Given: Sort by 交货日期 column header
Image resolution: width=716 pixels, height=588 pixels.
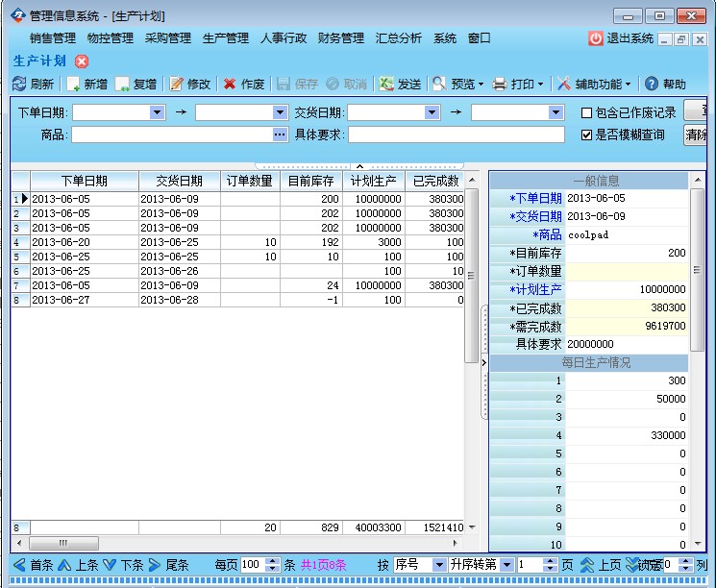Looking at the screenshot, I should click(180, 182).
